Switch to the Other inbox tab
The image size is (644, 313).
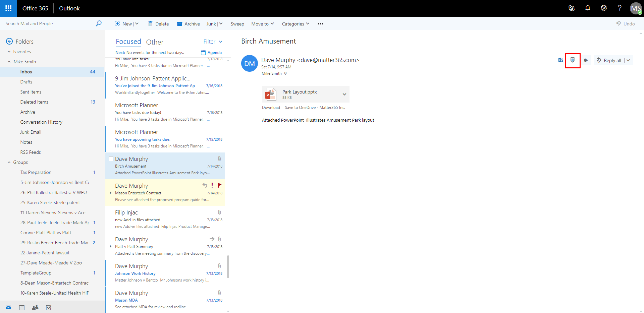click(x=155, y=42)
